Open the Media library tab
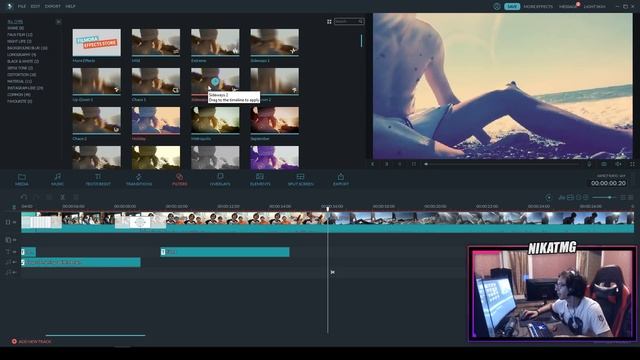 coord(22,180)
